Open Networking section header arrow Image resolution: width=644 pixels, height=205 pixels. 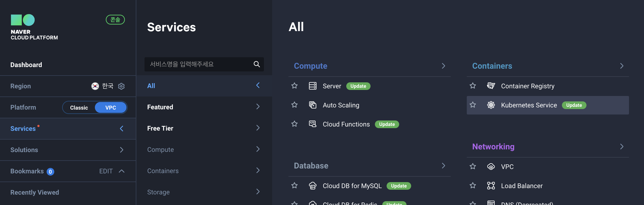tap(622, 147)
